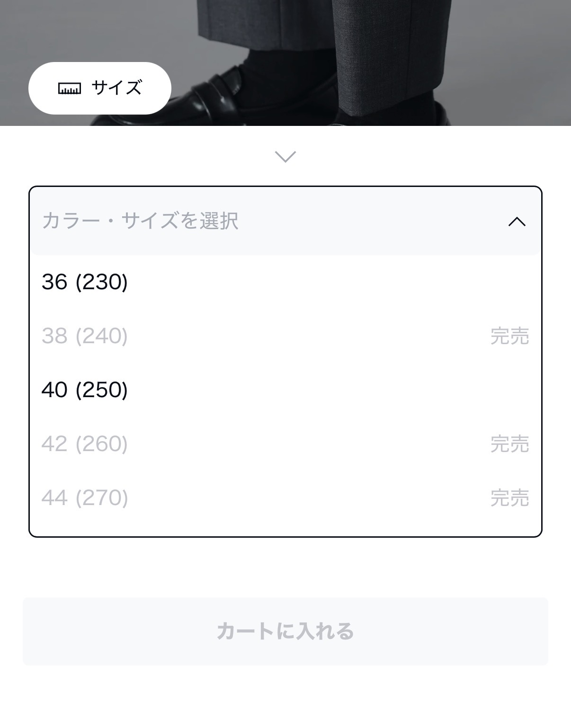Screen dimensions: 571x728
Task: Click the 完売 label beside size 42
Action: (x=509, y=444)
